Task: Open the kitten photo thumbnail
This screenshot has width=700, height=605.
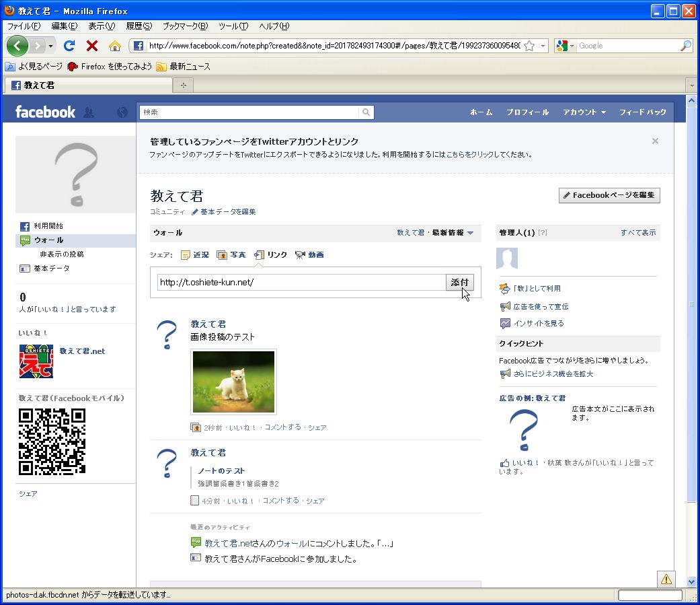Action: tap(233, 382)
